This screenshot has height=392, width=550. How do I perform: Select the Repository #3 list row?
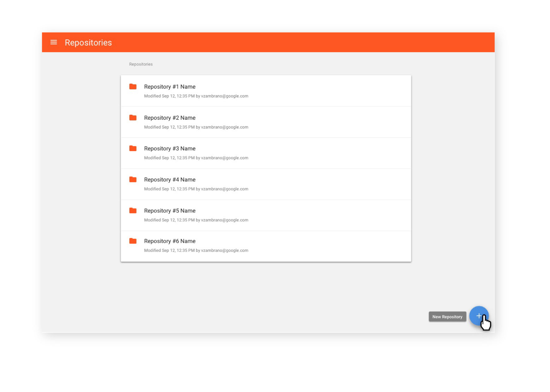click(x=266, y=153)
